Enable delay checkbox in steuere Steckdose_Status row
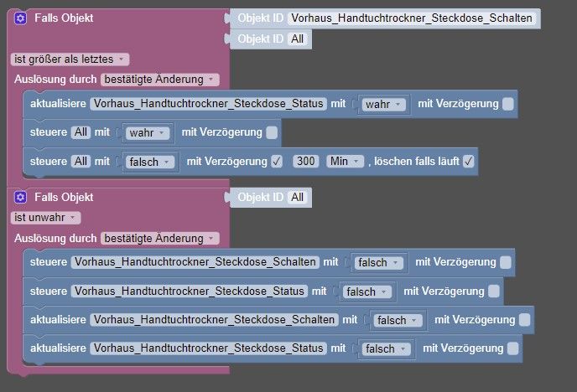577x392 pixels. [x=494, y=291]
